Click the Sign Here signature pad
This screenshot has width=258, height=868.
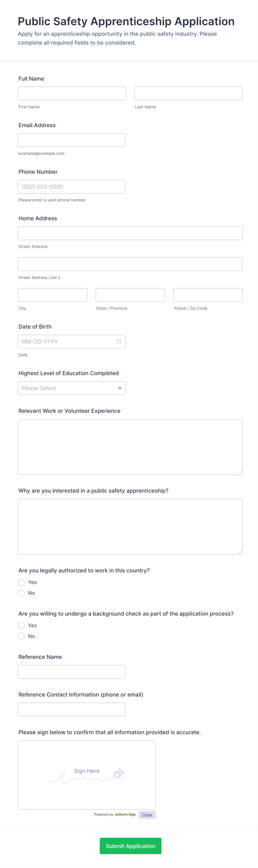tap(87, 775)
